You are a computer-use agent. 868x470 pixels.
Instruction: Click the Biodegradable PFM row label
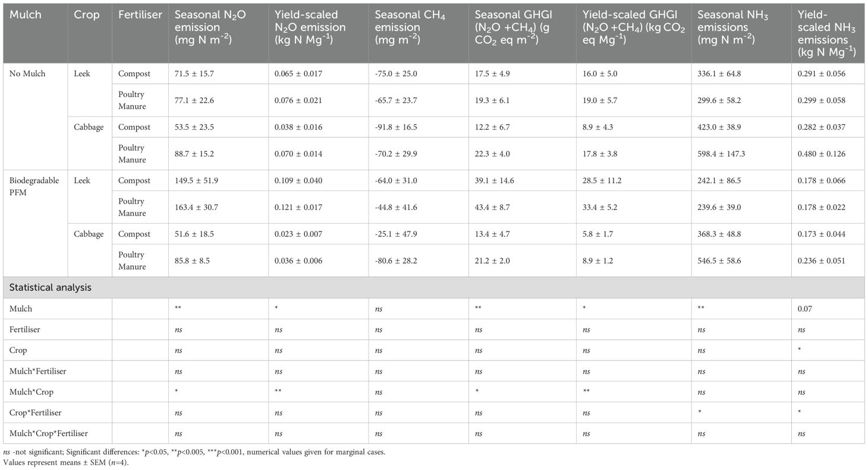pos(34,186)
